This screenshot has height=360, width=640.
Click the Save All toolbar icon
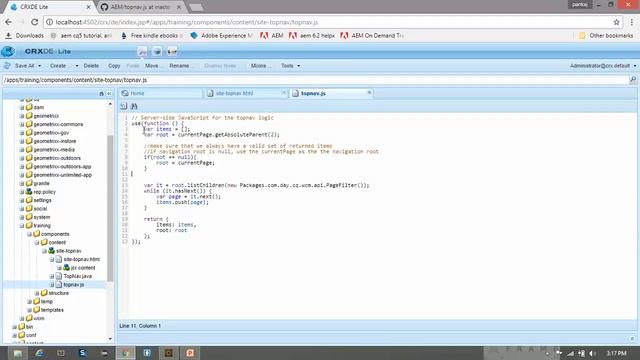click(7, 65)
